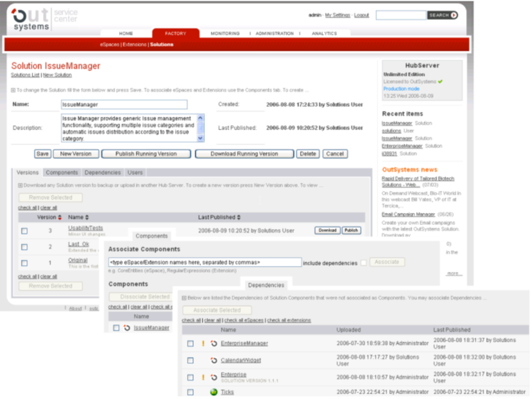Open the Extensions submenu

134,45
